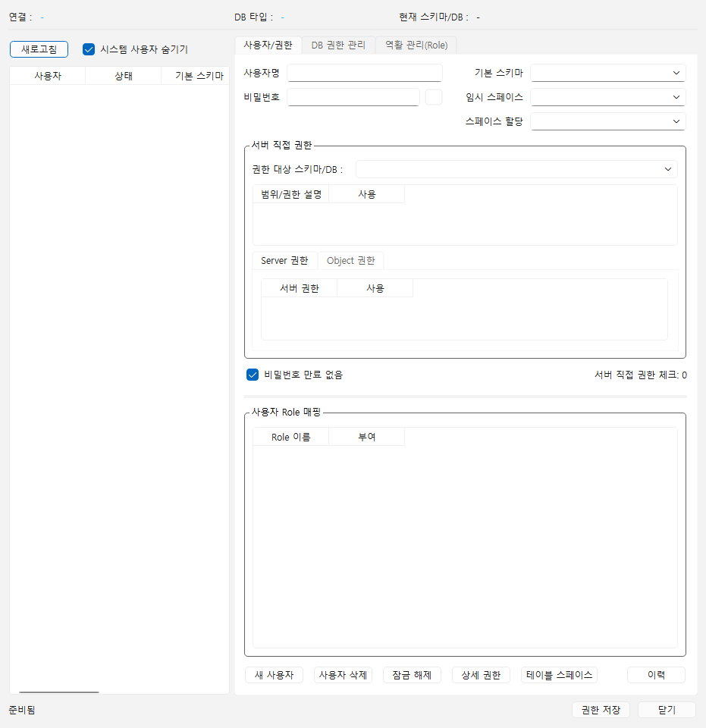Open the 기본 스키마 dropdown
This screenshot has height=728, width=706.
point(608,73)
